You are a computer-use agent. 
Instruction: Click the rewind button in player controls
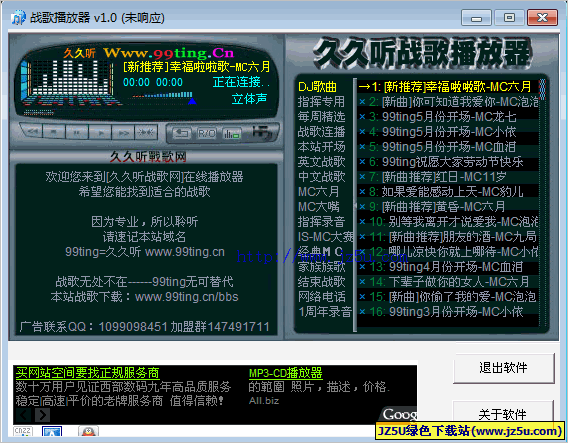[32, 132]
